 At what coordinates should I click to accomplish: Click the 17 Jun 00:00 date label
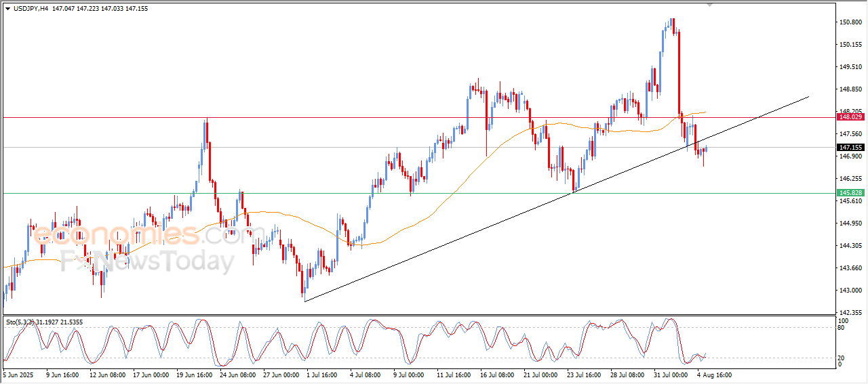[x=151, y=375]
